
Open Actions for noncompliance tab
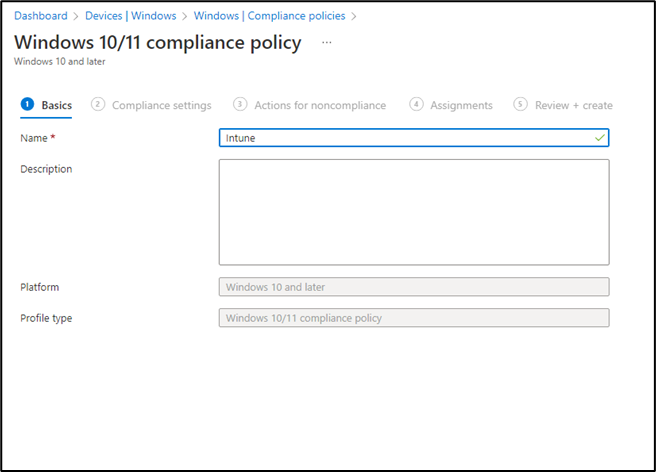[x=320, y=105]
